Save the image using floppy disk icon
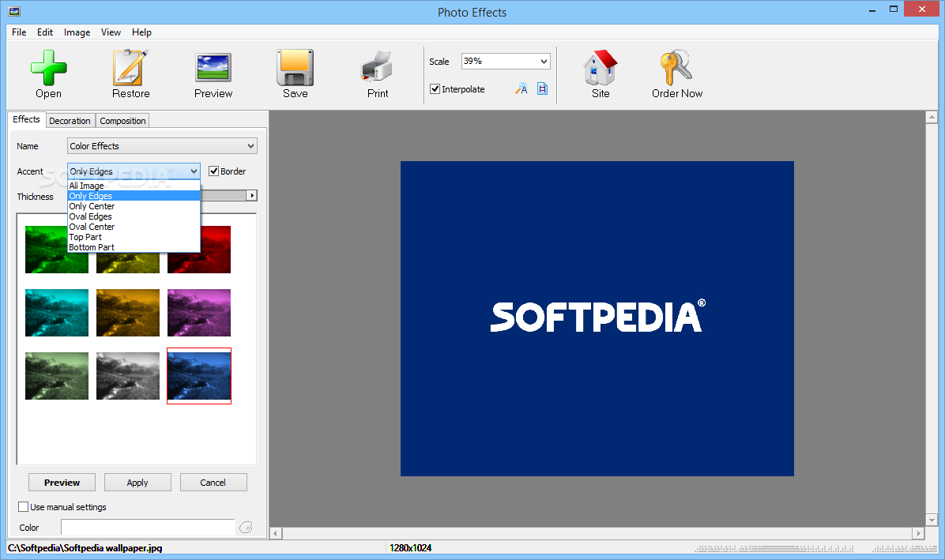Image resolution: width=945 pixels, height=560 pixels. (x=296, y=67)
